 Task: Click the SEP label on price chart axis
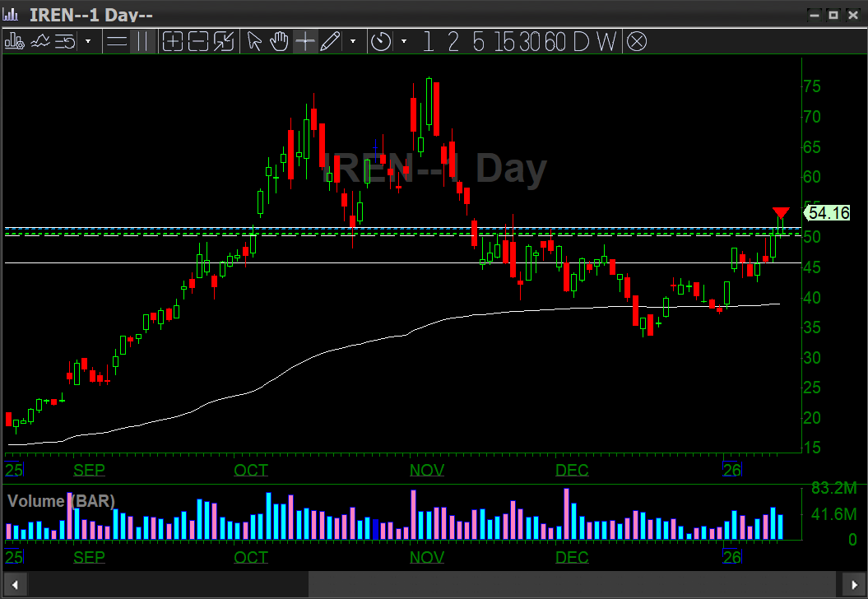[89, 470]
